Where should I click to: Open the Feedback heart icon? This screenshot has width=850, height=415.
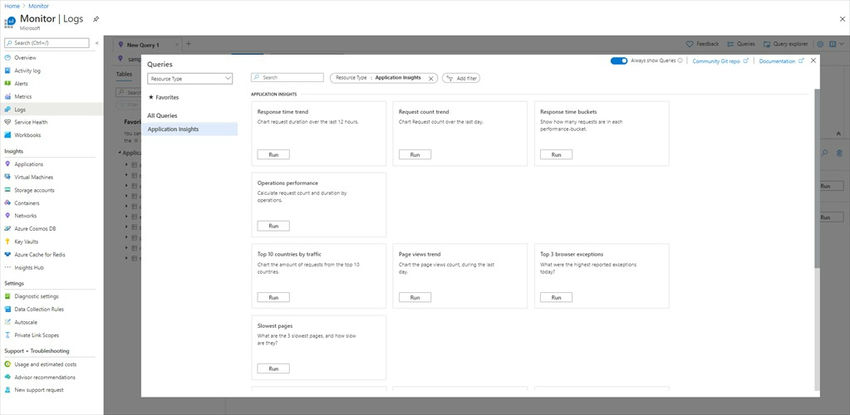coord(690,44)
